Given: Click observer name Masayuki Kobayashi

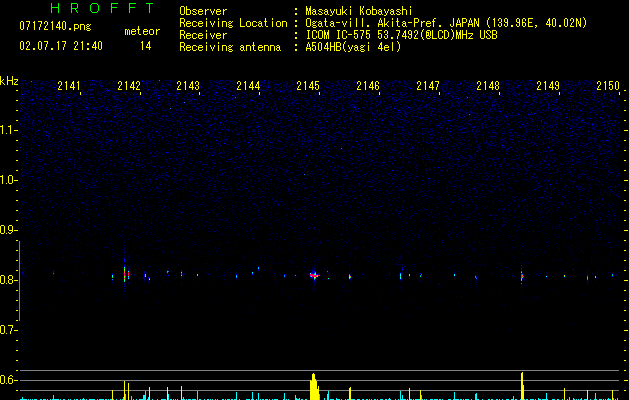Looking at the screenshot, I should (x=359, y=11).
